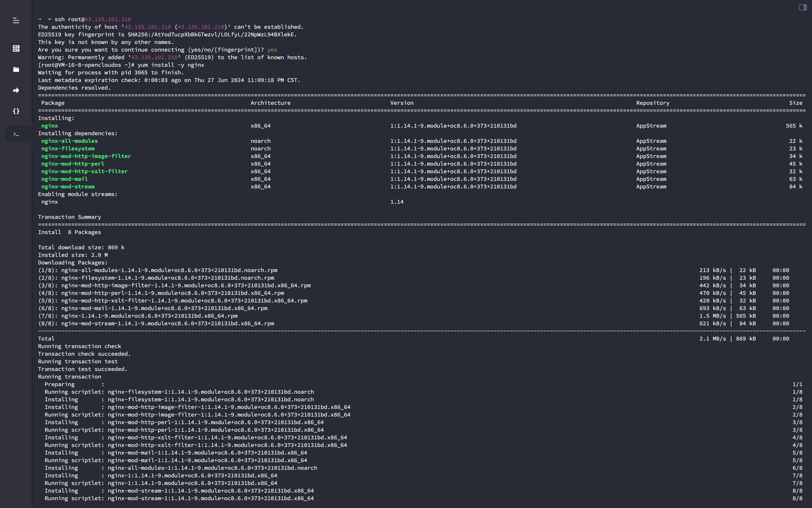Click the nginx-mod-http-perl link
The height and width of the screenshot is (508, 812).
coord(72,164)
